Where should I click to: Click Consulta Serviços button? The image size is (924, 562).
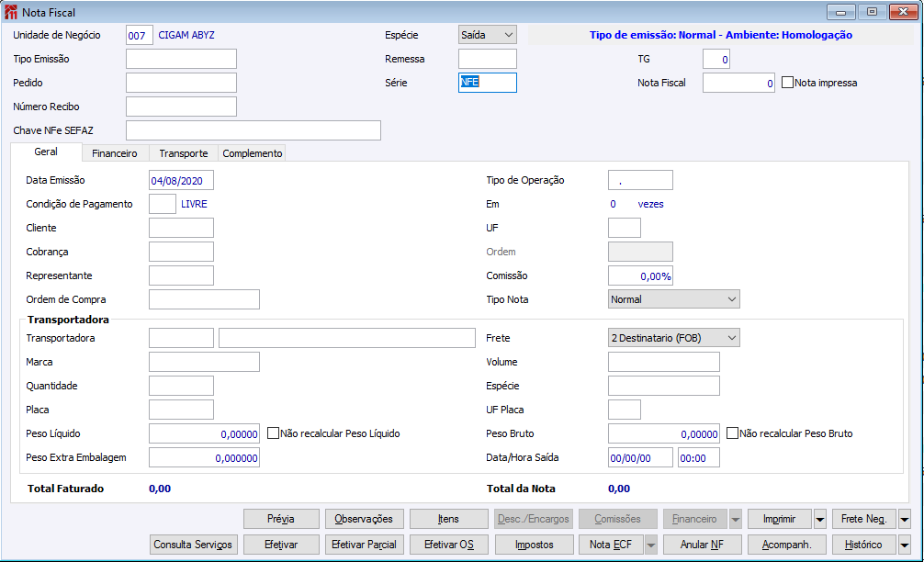pos(193,545)
